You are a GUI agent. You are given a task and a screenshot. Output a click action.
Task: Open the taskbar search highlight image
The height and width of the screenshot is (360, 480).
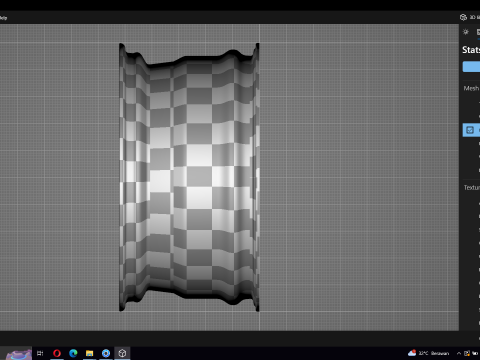(x=19, y=354)
